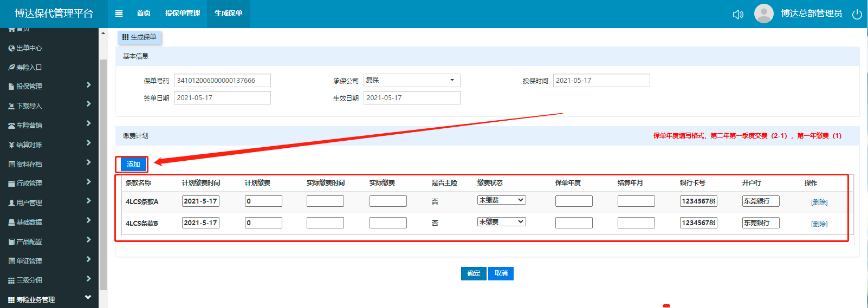
Task: Click 保单年度 field in 4LCS条款A row
Action: click(574, 201)
